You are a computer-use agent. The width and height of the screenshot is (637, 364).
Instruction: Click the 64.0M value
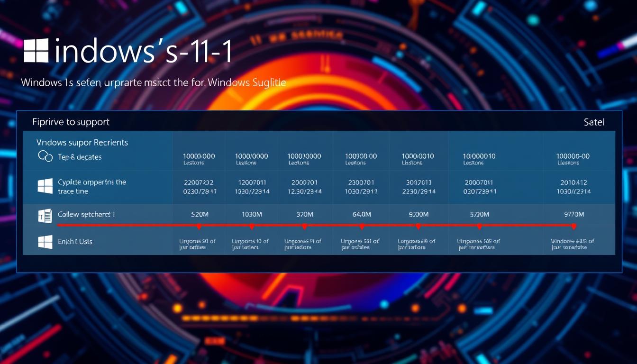(x=362, y=214)
